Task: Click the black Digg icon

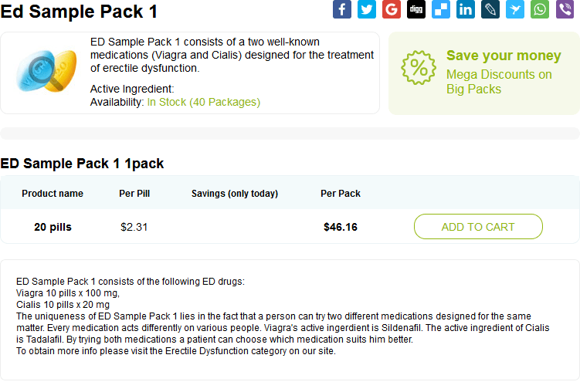Action: pyautogui.click(x=416, y=8)
